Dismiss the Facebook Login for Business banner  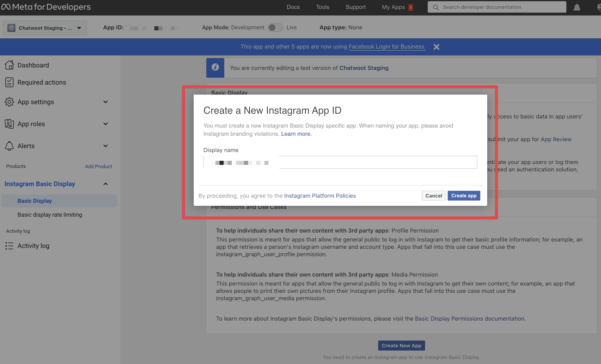[x=436, y=47]
